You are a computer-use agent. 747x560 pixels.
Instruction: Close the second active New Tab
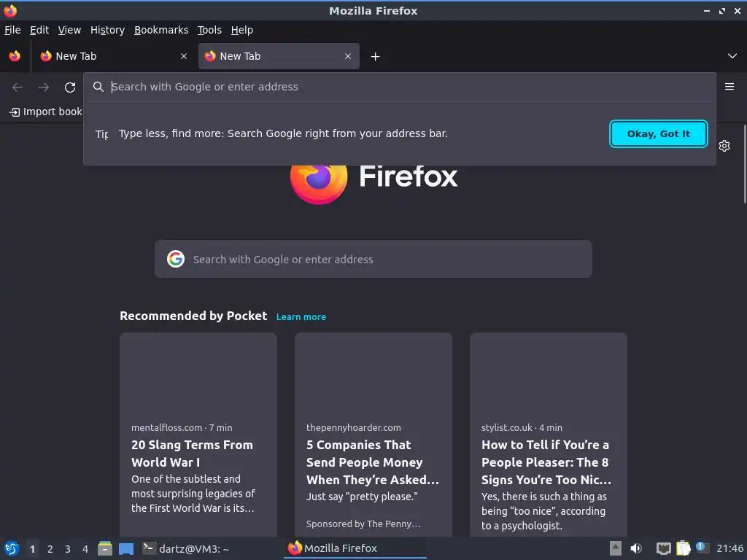coord(348,56)
